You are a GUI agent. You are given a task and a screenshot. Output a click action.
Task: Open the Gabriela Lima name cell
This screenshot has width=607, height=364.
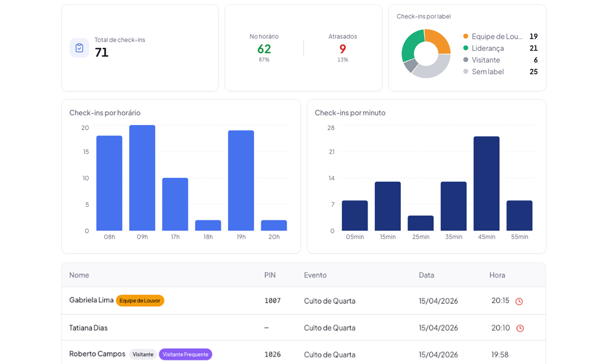click(91, 300)
